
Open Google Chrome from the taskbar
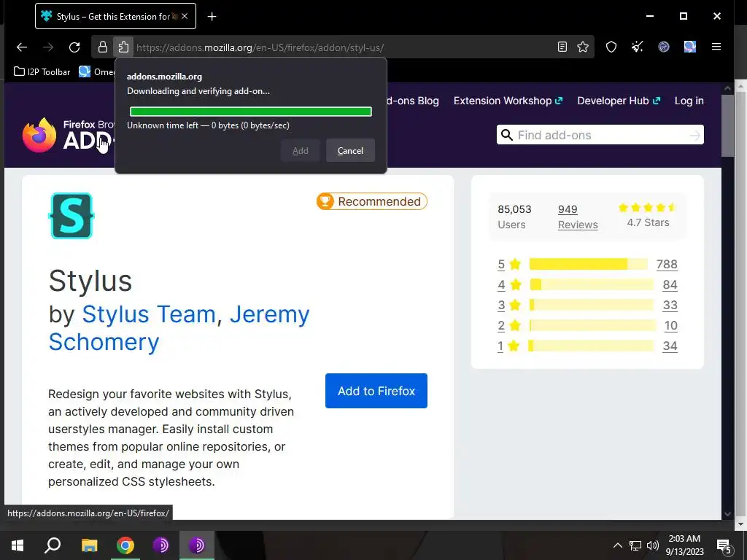click(x=125, y=545)
